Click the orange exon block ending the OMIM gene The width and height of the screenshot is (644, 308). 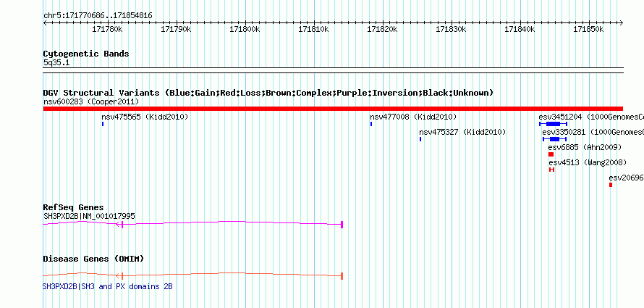point(342,276)
